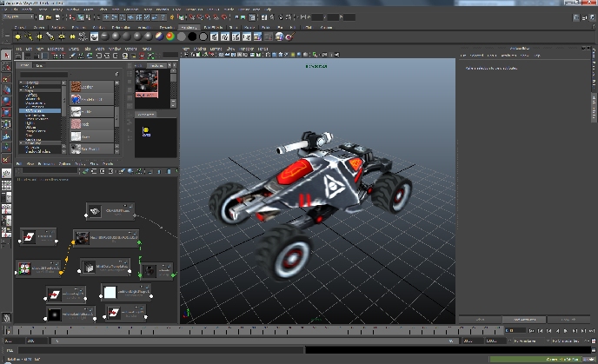Create a Leather texture node
The image size is (598, 364).
(92, 87)
